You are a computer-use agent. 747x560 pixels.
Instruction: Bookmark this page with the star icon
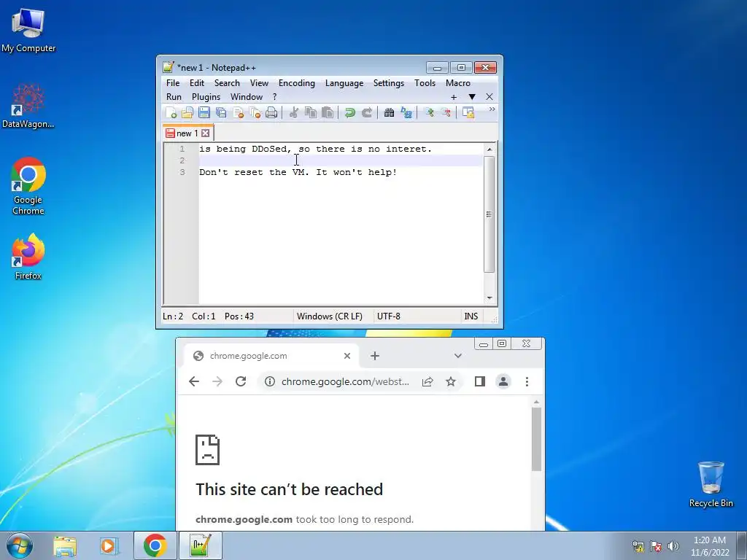tap(451, 381)
